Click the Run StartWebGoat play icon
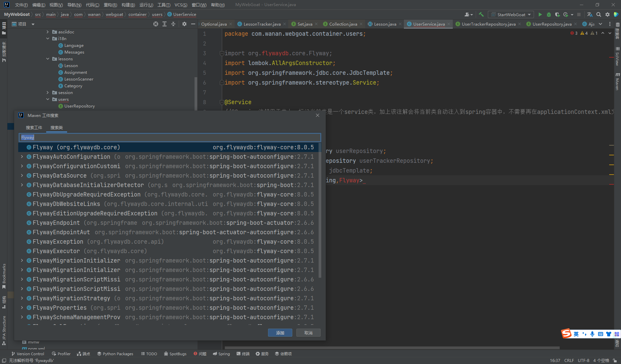 pos(540,14)
